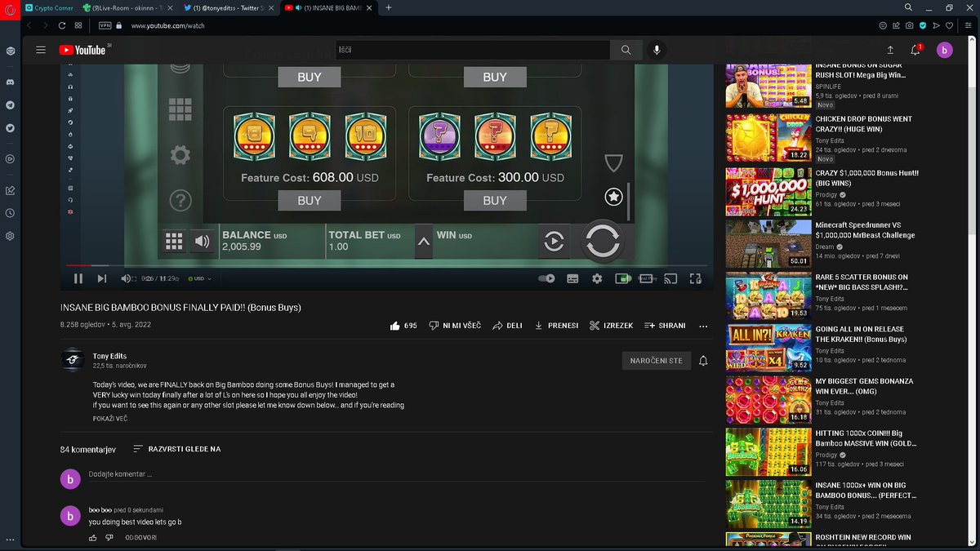Open player settings gear
Image resolution: width=980 pixels, height=551 pixels.
pos(597,278)
